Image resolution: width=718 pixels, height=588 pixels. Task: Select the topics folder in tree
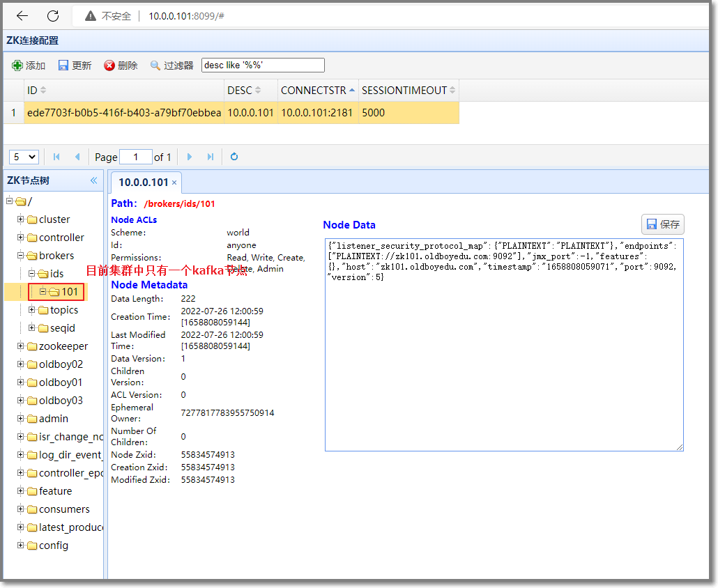point(64,310)
